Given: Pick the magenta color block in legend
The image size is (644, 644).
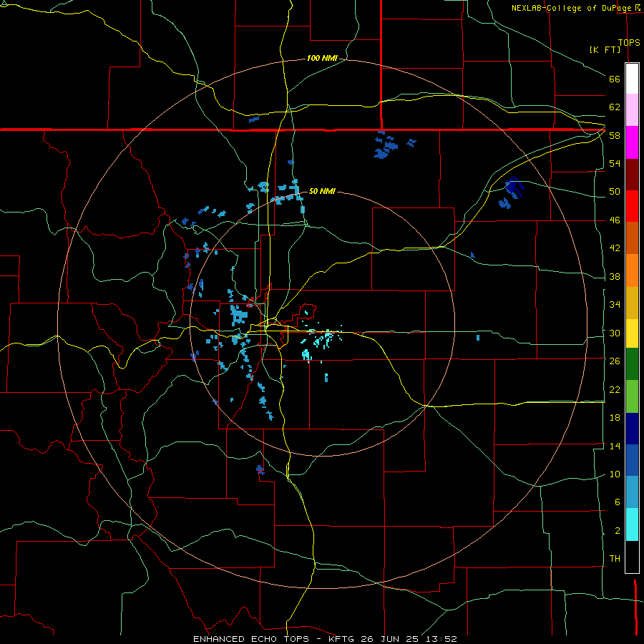Looking at the screenshot, I should (632, 142).
